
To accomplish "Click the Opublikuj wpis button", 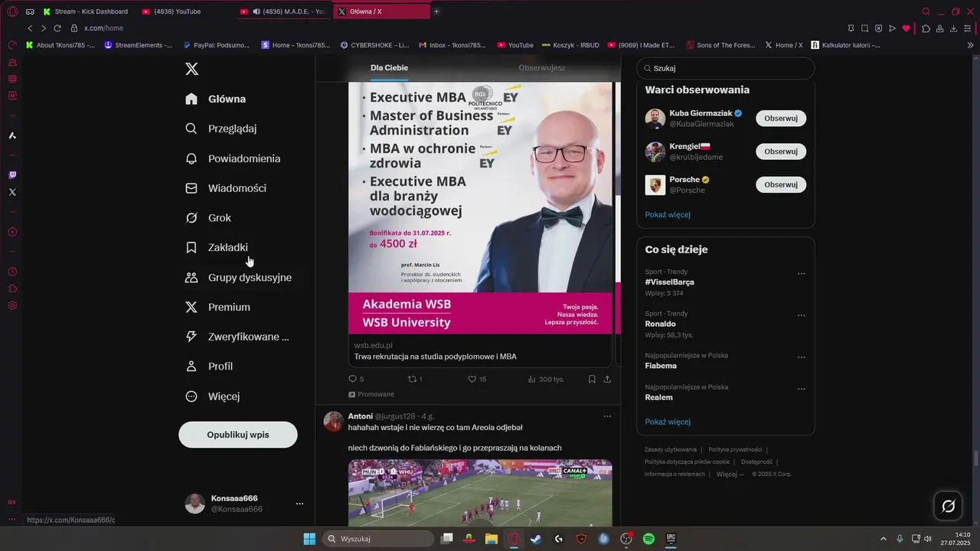I will 238,435.
